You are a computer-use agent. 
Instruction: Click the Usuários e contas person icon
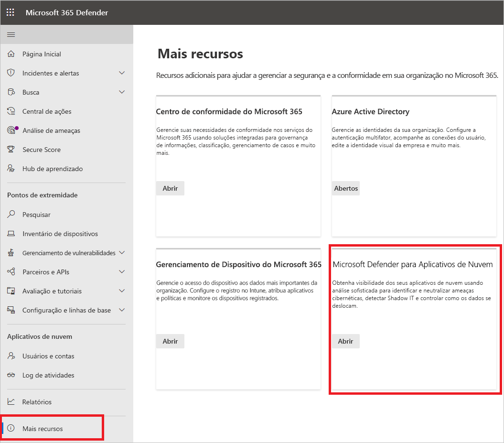coord(11,356)
